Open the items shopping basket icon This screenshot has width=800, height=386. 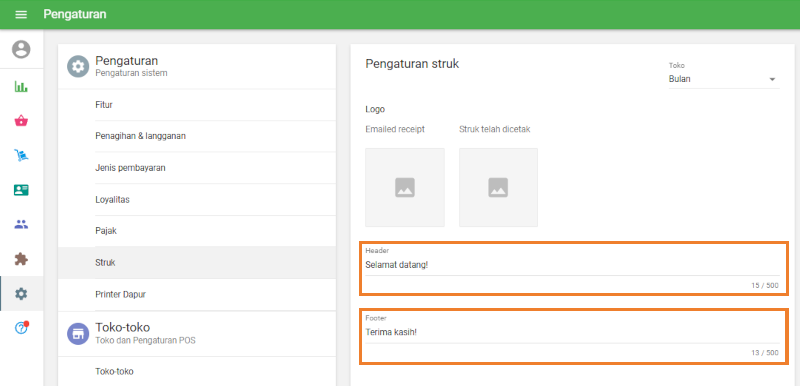point(21,121)
